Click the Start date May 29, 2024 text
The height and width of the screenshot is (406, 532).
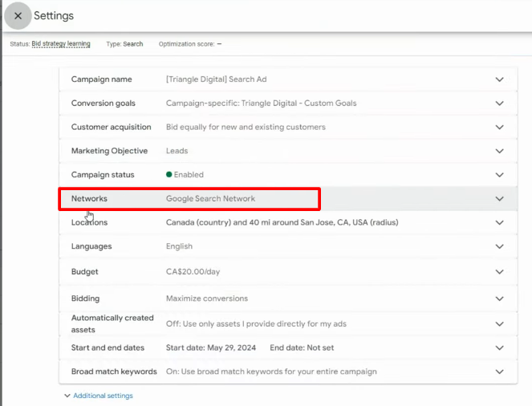[211, 347]
